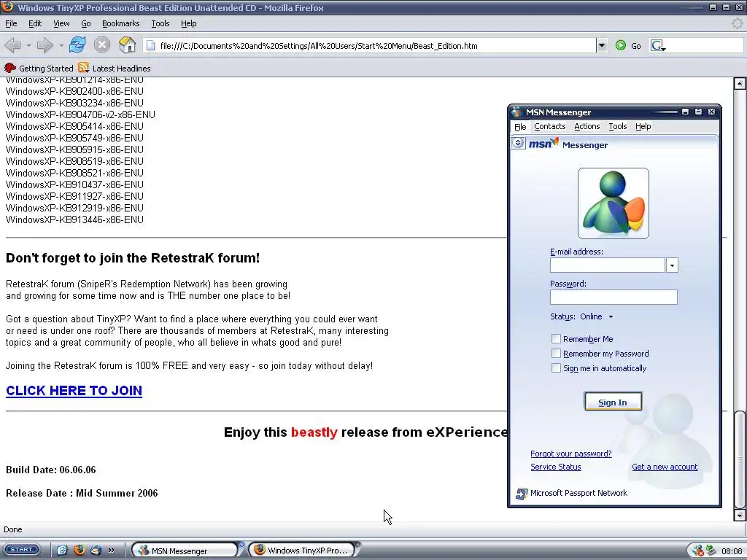Tick Sign me in automatically
The width and height of the screenshot is (747, 560).
click(556, 368)
